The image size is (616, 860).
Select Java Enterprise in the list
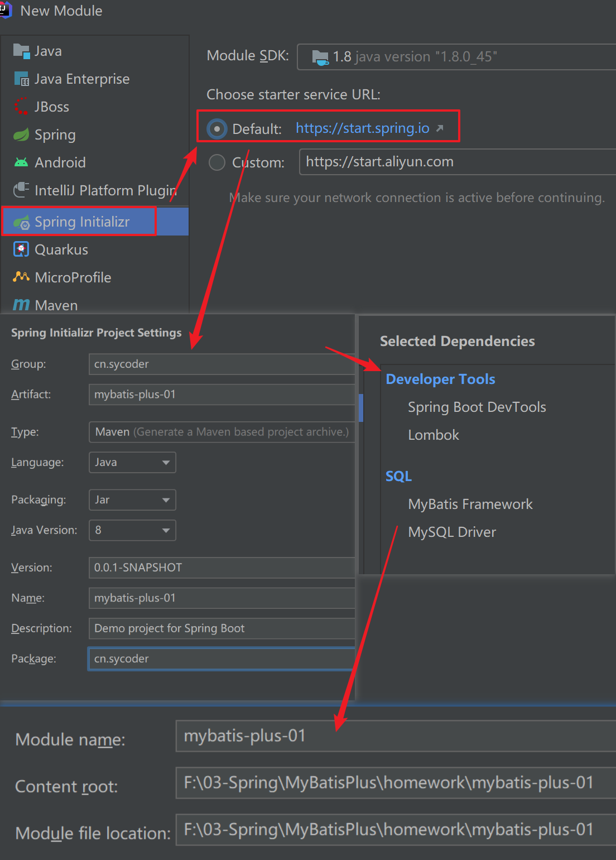pyautogui.click(x=95, y=79)
